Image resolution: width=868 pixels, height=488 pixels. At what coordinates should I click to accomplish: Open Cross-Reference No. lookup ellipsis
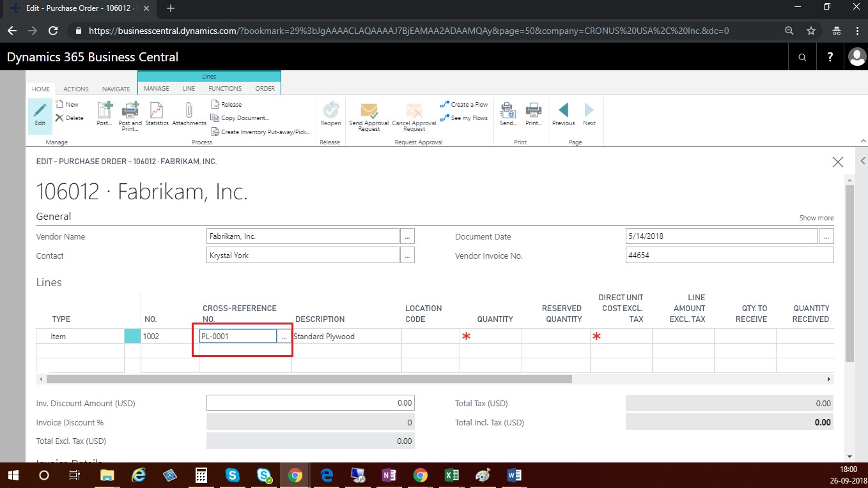(x=284, y=336)
